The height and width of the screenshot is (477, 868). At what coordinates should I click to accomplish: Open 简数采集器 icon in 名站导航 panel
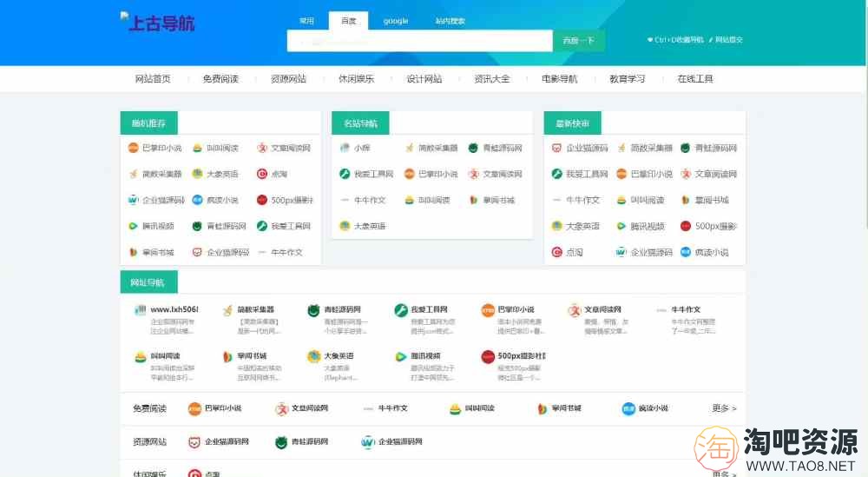pos(409,148)
